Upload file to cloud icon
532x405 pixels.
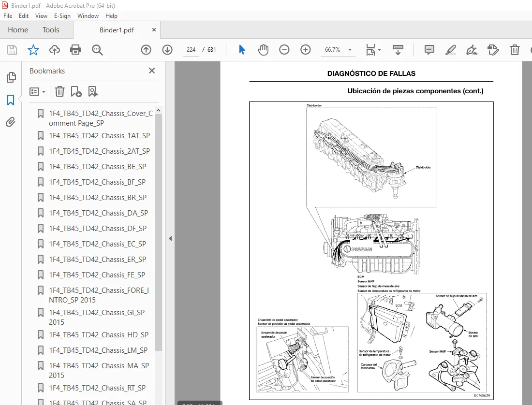tap(54, 50)
